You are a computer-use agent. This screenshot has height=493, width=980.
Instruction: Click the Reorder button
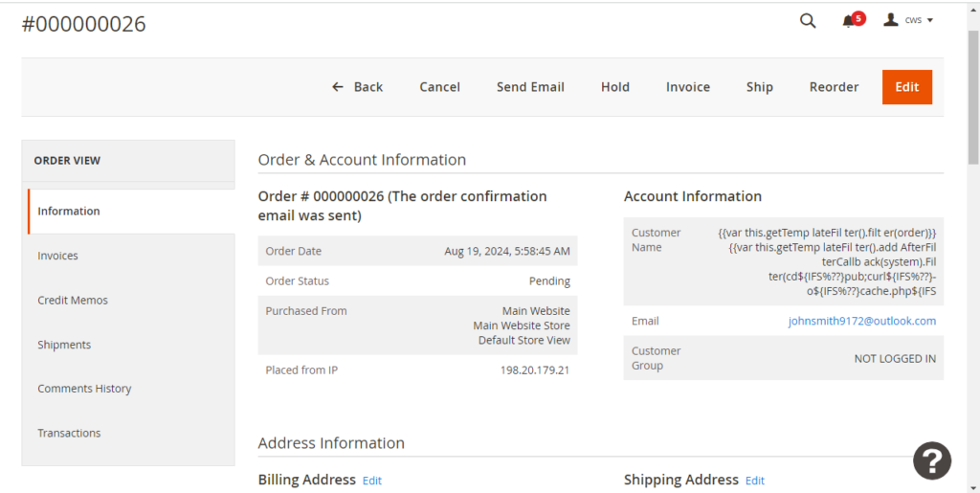pos(834,87)
